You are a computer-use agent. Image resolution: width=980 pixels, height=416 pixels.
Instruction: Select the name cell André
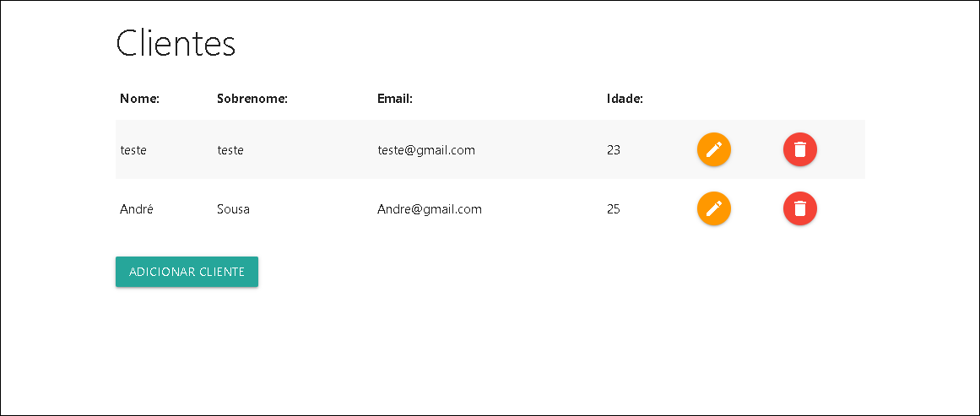(x=137, y=208)
